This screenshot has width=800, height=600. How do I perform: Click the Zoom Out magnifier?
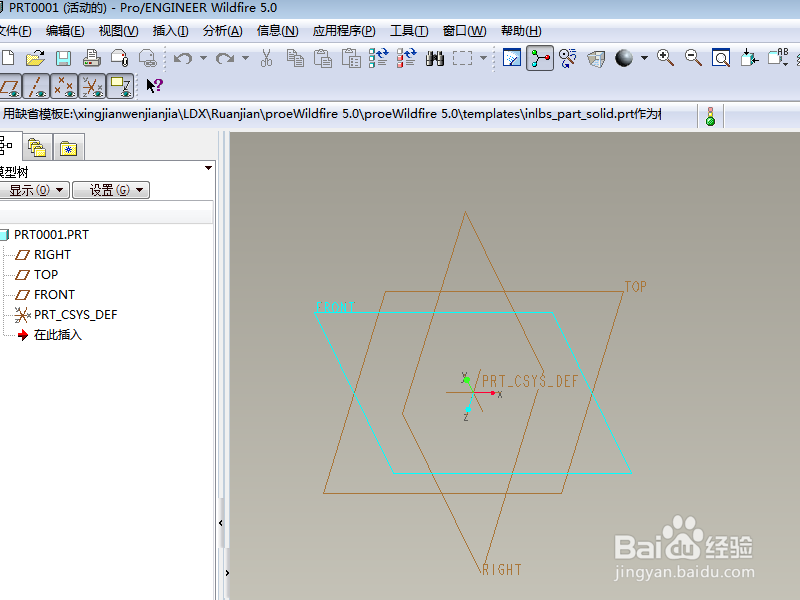[x=693, y=58]
